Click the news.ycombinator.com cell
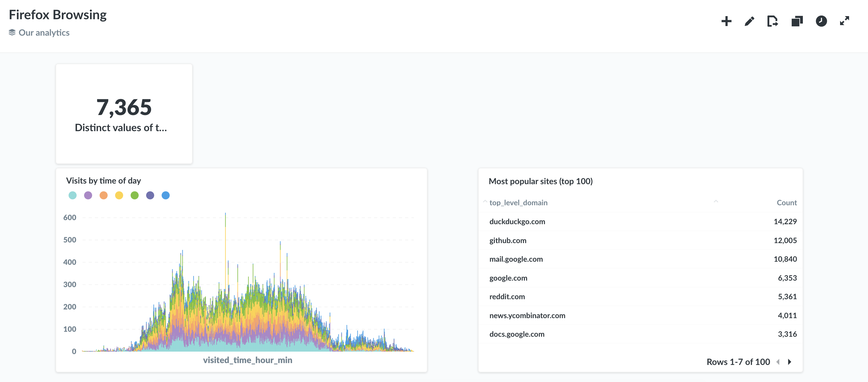 point(527,316)
